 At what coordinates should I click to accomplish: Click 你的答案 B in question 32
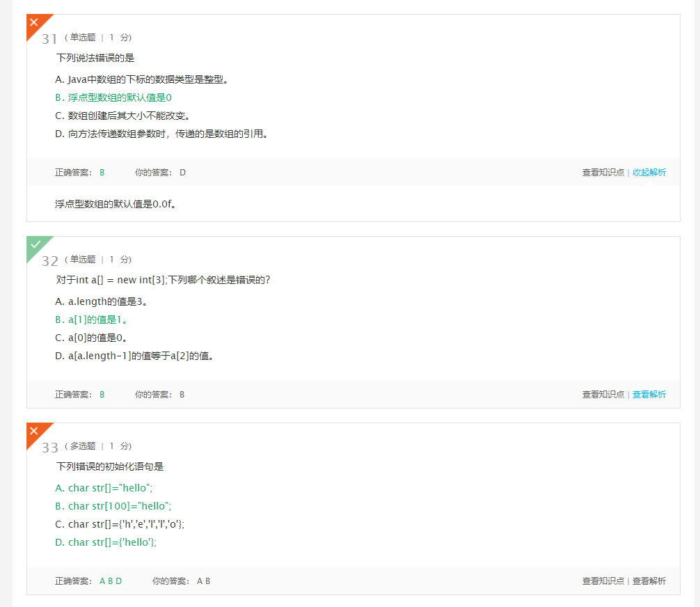tap(160, 395)
